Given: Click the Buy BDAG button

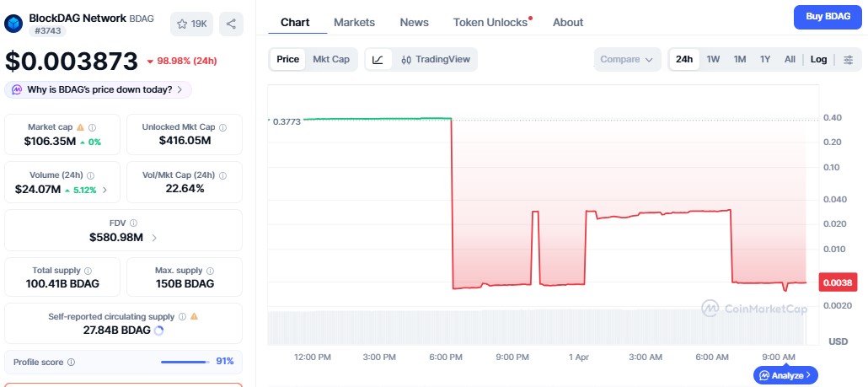Looking at the screenshot, I should pos(826,17).
